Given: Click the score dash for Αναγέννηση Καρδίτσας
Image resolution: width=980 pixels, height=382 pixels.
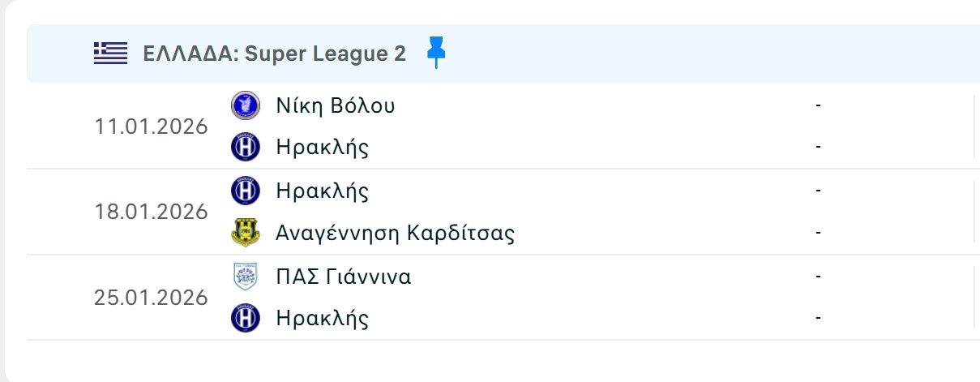Looking at the screenshot, I should click(x=819, y=234).
